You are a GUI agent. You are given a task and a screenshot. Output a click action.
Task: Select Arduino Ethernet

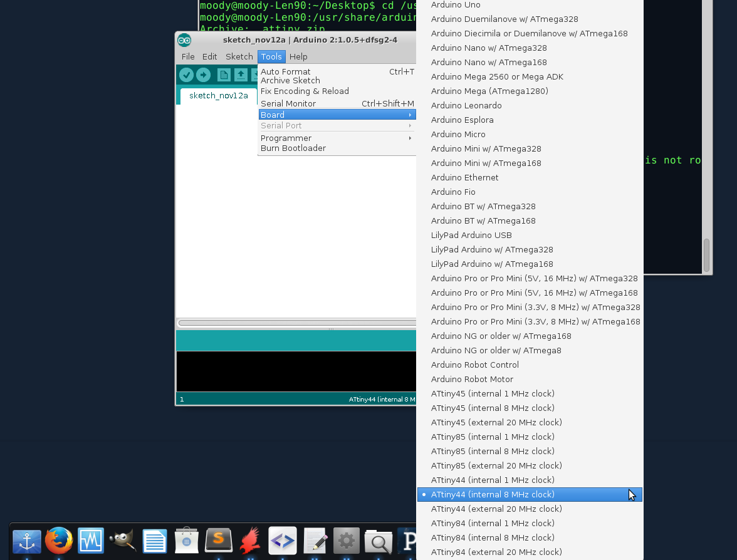[530, 178]
